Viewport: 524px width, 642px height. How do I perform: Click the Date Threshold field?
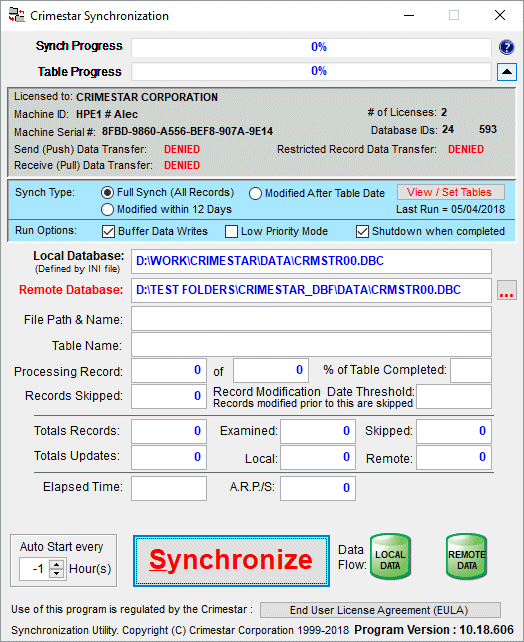454,396
